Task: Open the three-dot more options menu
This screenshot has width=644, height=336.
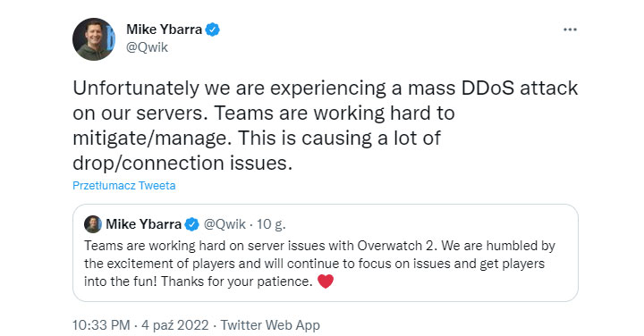Action: pos(570,29)
